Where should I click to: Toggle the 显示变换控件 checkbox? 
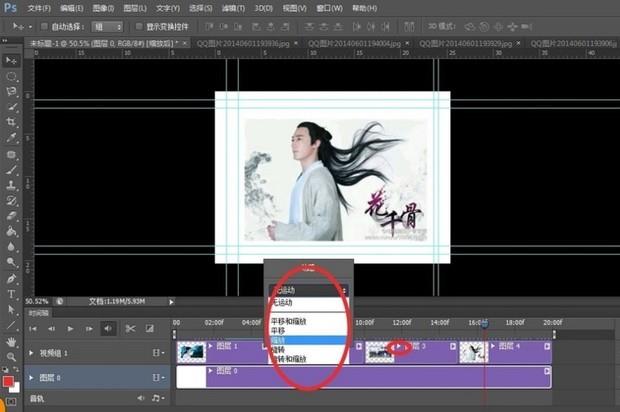pyautogui.click(x=139, y=26)
